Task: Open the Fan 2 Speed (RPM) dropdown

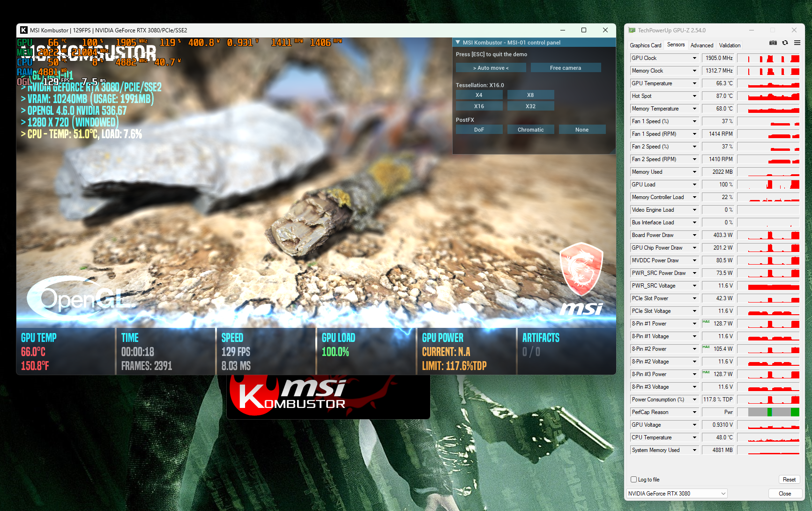Action: pos(694,159)
